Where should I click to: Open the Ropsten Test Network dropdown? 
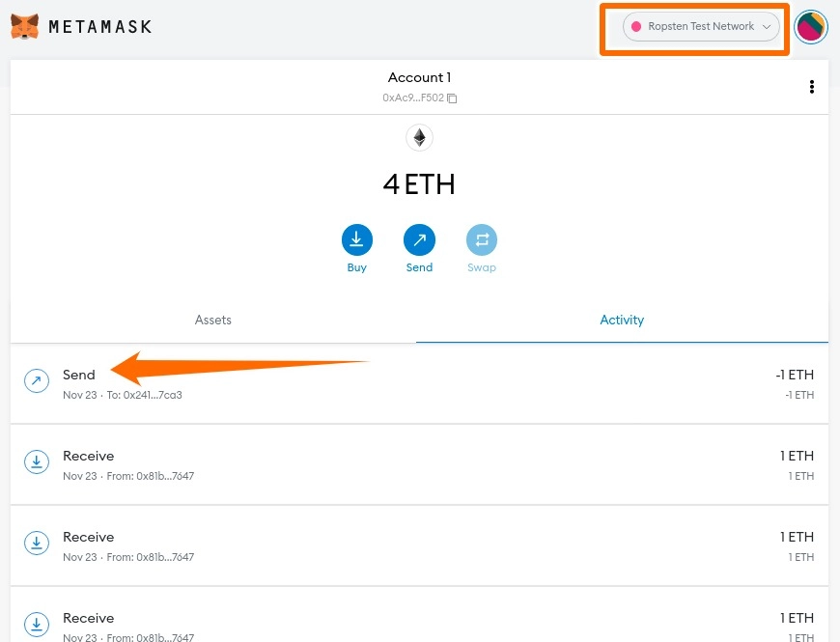[695, 26]
